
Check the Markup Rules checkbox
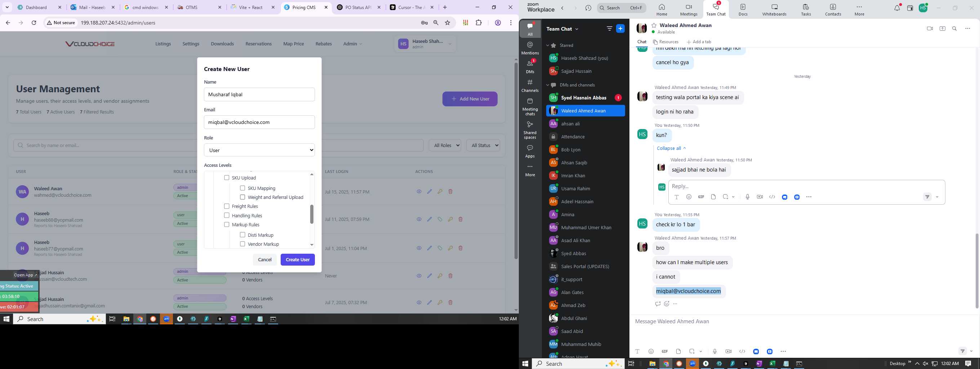[x=227, y=224]
